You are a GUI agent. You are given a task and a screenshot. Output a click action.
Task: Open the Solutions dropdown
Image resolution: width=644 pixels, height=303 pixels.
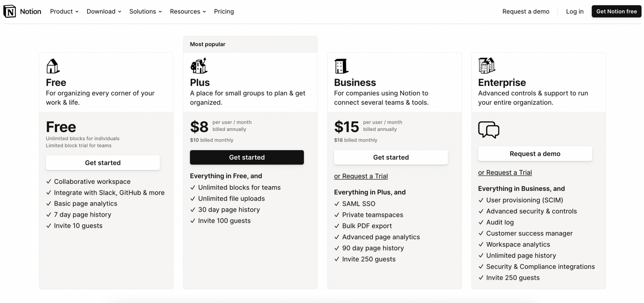145,11
